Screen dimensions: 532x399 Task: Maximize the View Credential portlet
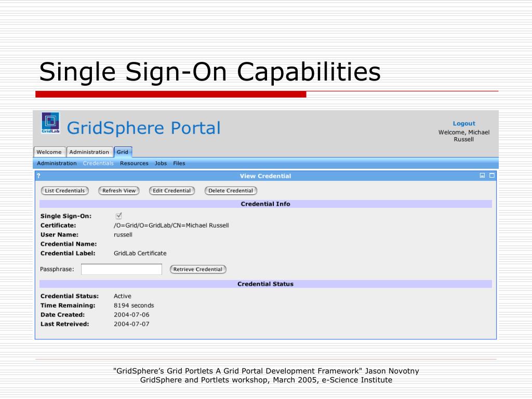pyautogui.click(x=491, y=176)
